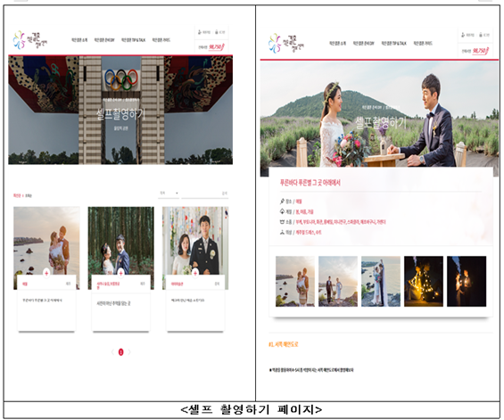Screen dimensions: 504x420
Task: Open the string-light tent night thumbnail in the gallery
Action: pos(424,281)
